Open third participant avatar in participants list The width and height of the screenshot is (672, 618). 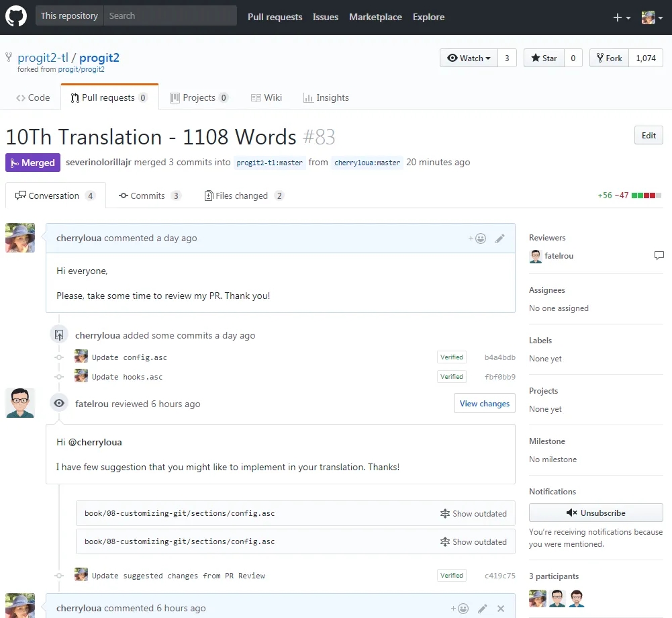[x=577, y=599]
